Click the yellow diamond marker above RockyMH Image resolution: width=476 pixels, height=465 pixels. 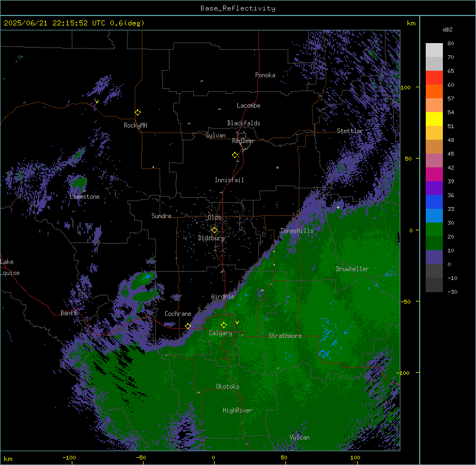[137, 113]
